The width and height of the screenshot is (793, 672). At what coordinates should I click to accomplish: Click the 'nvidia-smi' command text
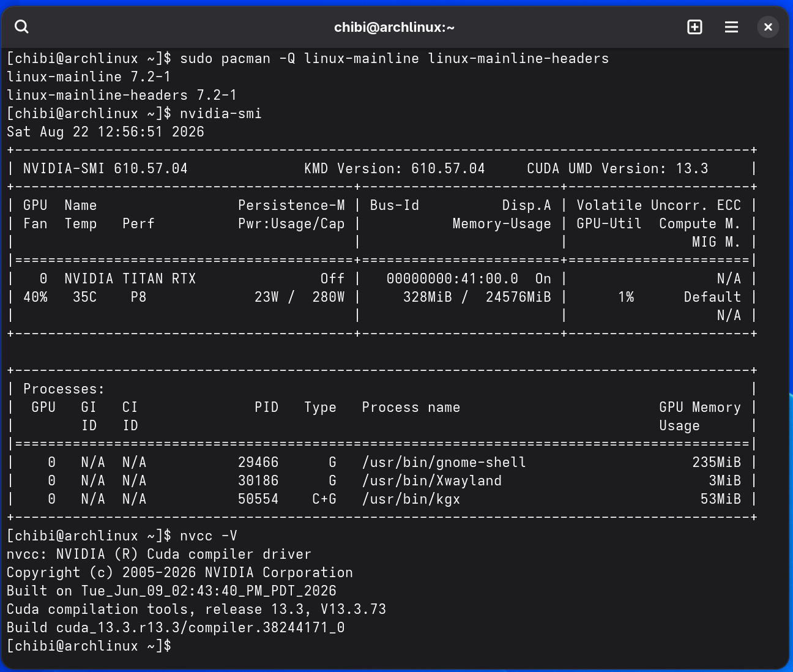click(x=221, y=114)
